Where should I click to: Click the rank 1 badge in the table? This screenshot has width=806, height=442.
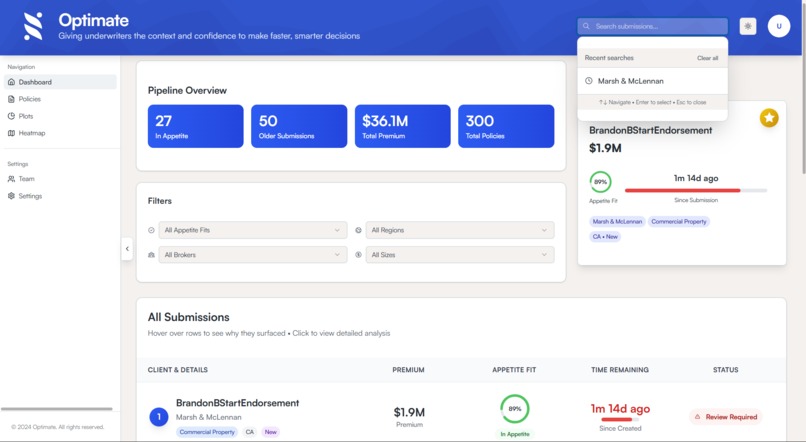pos(159,417)
